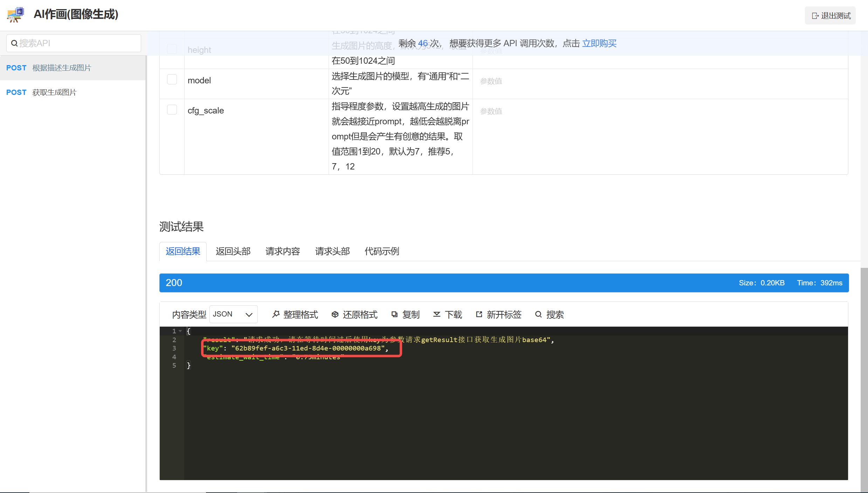Toggle the model parameter checkbox
This screenshot has width=868, height=493.
click(x=172, y=81)
